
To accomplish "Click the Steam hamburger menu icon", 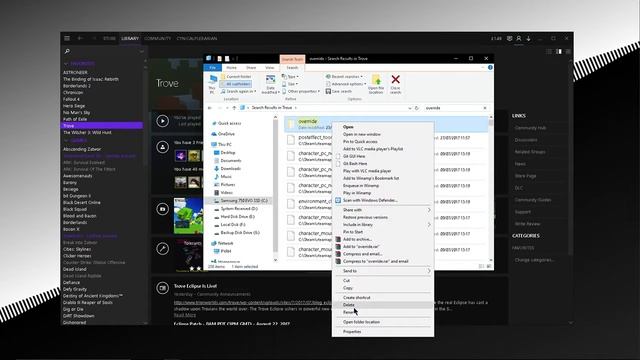I will [67, 38].
